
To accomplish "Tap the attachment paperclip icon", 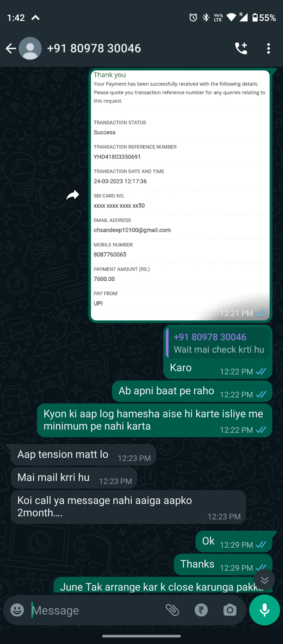I will click(x=172, y=610).
